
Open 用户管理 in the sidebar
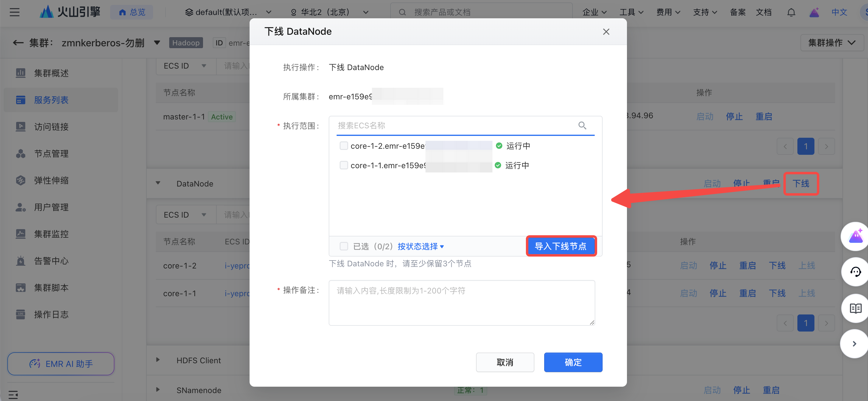pos(61,207)
